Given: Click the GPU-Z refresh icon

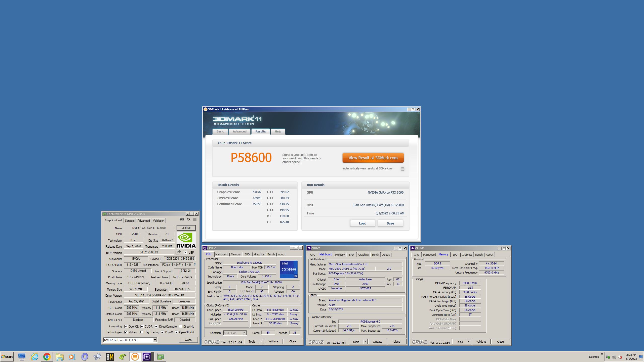Looking at the screenshot, I should (x=188, y=219).
